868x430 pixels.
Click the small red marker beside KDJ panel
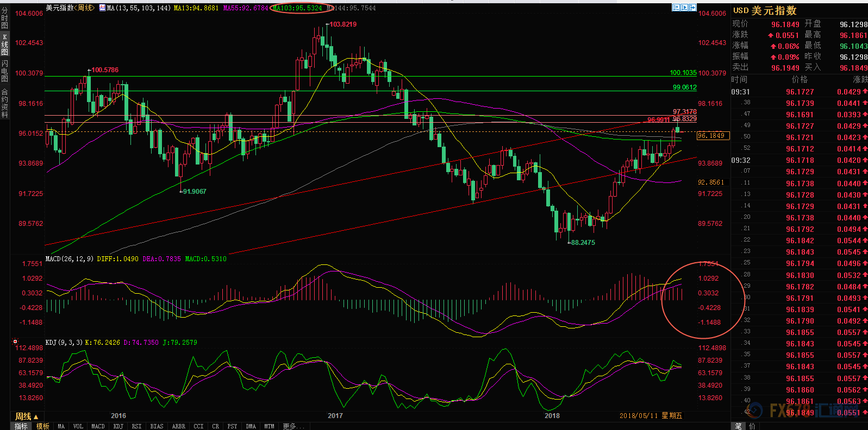point(15,342)
